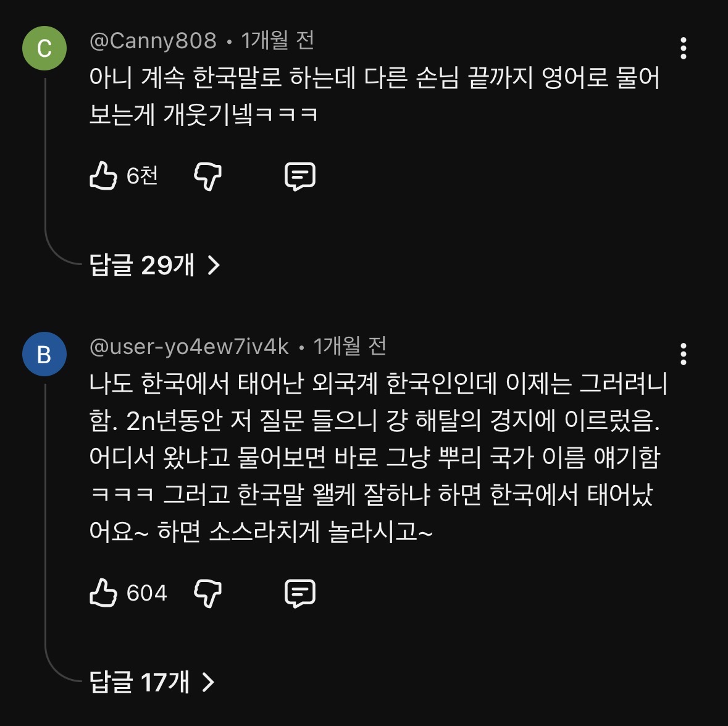Expand the 답글 17개 replies
728x726 pixels.
[x=152, y=683]
